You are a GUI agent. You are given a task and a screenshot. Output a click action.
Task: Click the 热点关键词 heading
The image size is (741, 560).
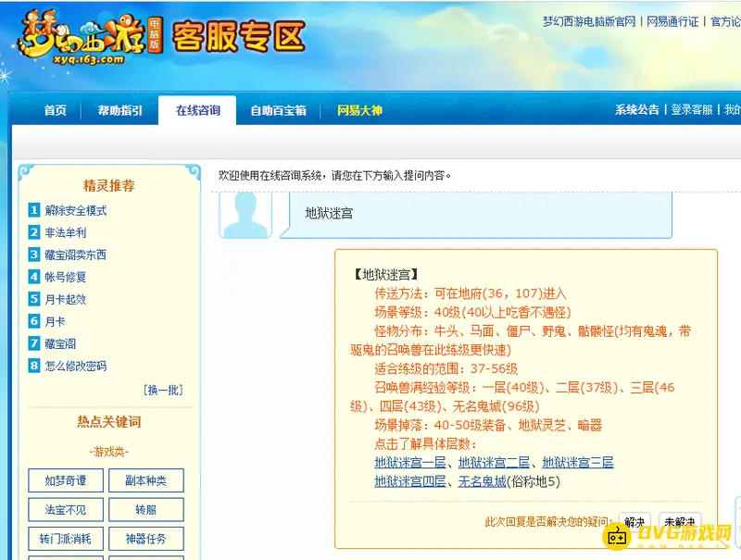click(109, 422)
